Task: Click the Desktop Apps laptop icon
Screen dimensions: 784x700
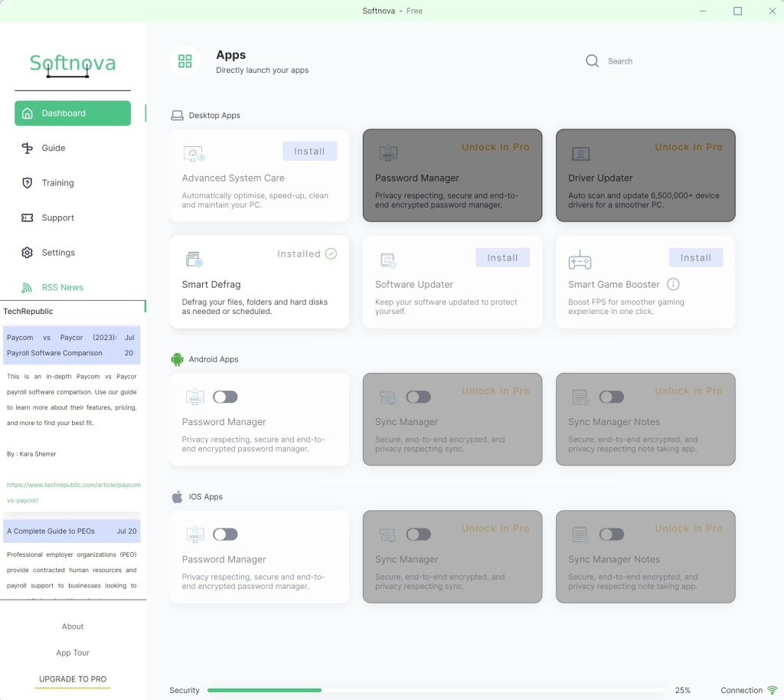Action: coord(177,116)
